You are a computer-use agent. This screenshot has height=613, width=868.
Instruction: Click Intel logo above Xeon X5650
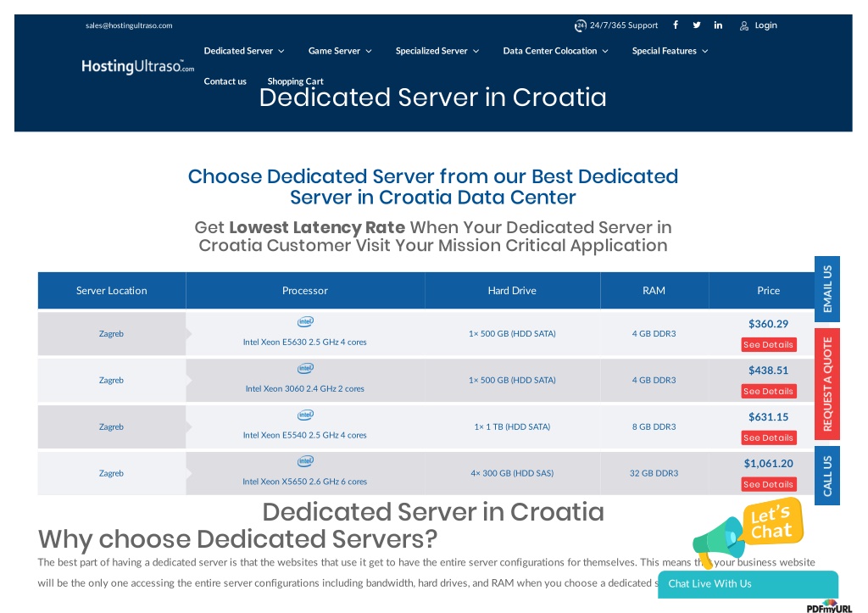305,461
